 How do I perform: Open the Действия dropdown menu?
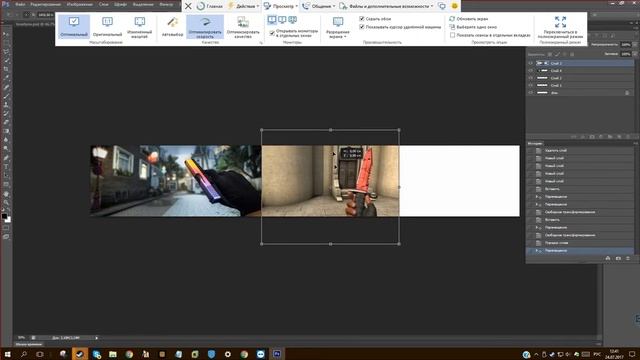[x=244, y=6]
